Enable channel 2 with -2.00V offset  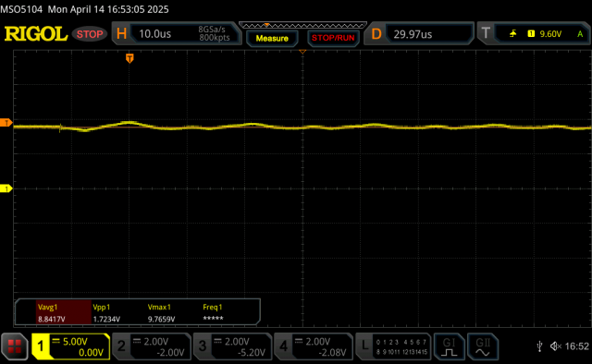pyautogui.click(x=152, y=346)
